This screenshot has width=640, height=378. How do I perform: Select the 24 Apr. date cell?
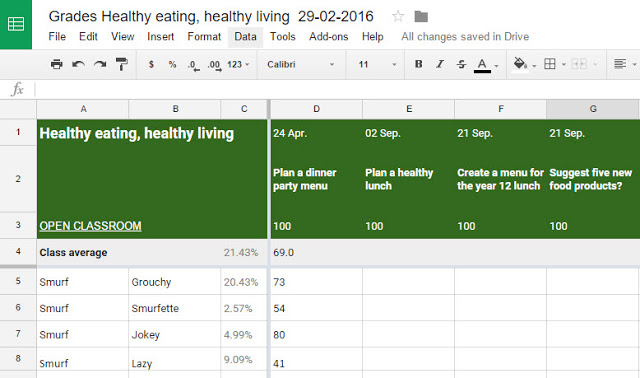point(316,133)
